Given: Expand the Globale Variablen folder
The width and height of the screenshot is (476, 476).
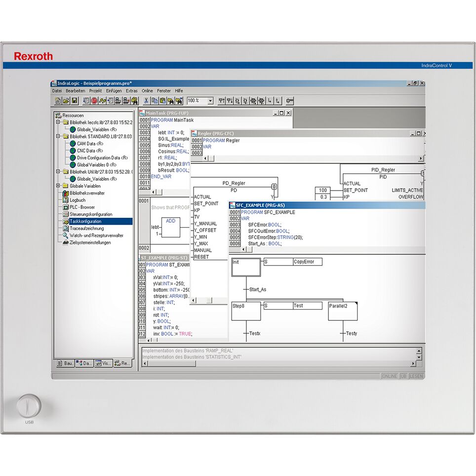Looking at the screenshot, I should point(58,186).
